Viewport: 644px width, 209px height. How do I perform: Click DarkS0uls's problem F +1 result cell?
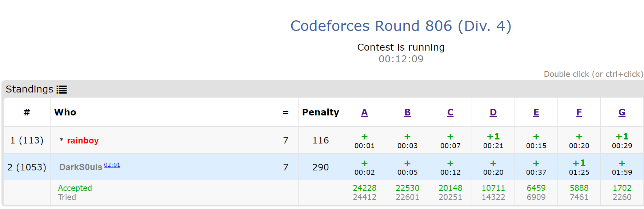(x=579, y=167)
